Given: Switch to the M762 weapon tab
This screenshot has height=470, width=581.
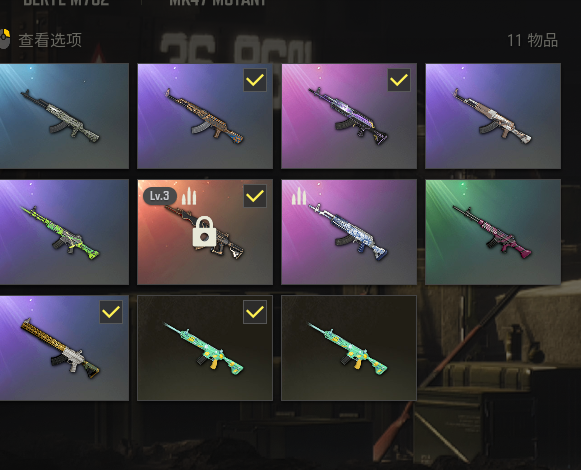Looking at the screenshot, I should click(66, 2).
